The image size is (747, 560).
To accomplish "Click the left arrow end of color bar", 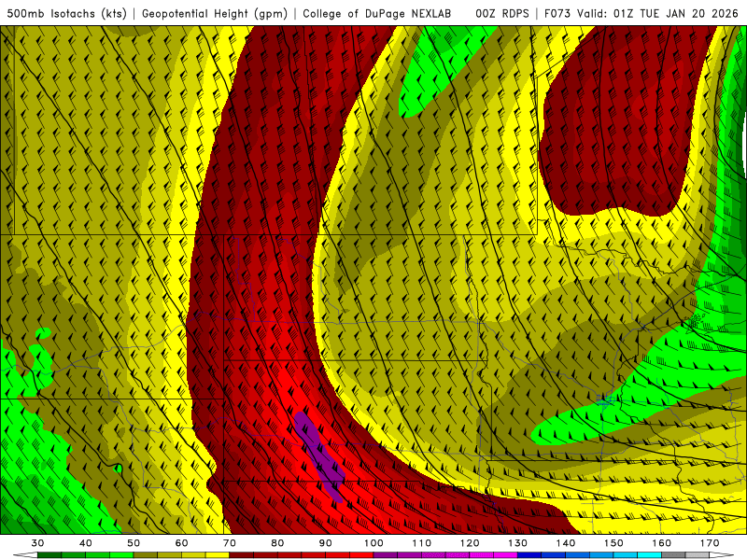I will click(x=25, y=554).
